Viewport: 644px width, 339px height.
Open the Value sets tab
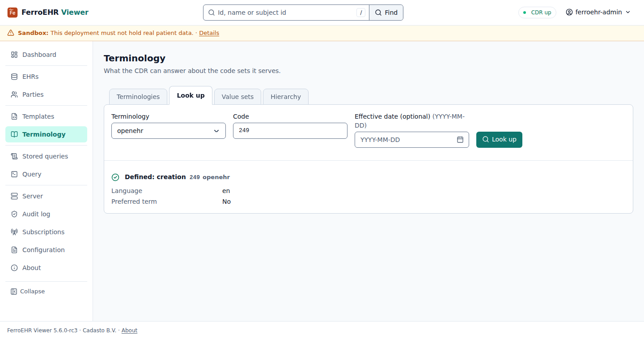coord(237,97)
